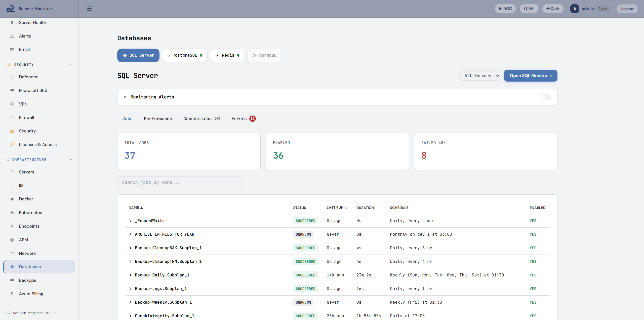Select the Kubernetes sidebar icon
The image size is (644, 320).
(12, 212)
